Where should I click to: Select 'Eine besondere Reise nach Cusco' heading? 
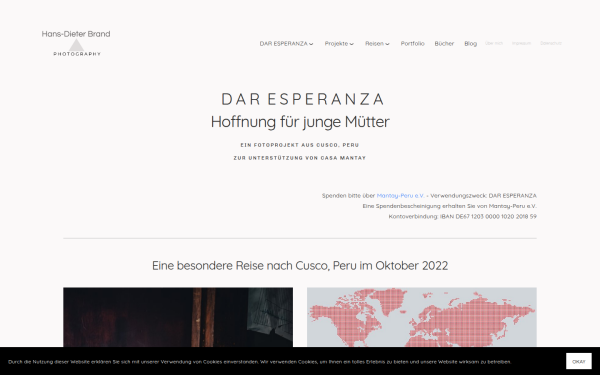click(x=300, y=266)
